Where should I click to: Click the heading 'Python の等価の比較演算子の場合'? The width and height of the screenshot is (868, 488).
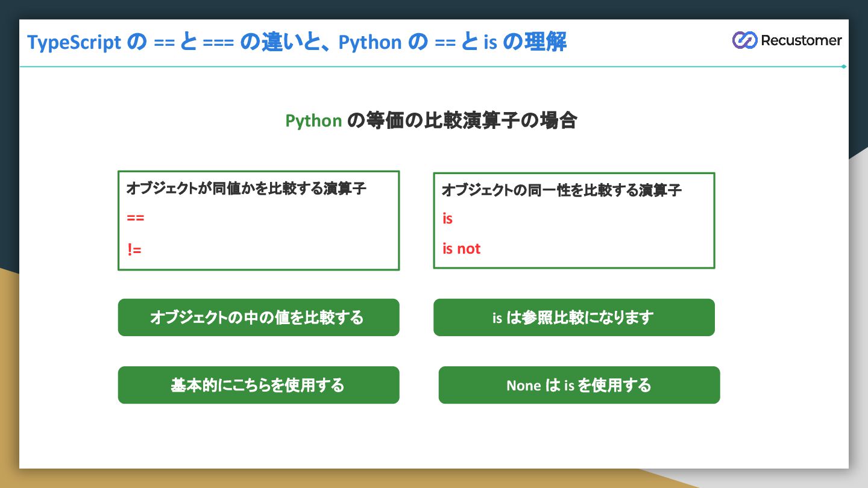[431, 120]
